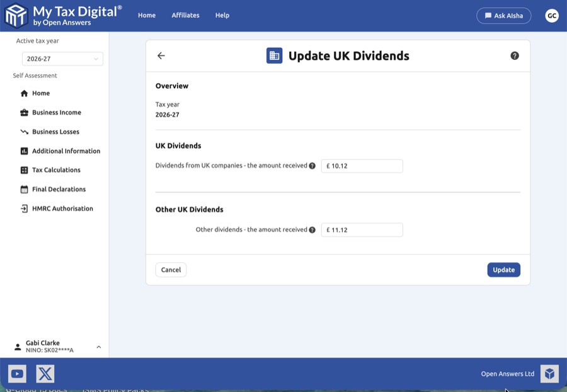Click the Cancel button
Screen dimensions: 567x392
[x=171, y=270]
